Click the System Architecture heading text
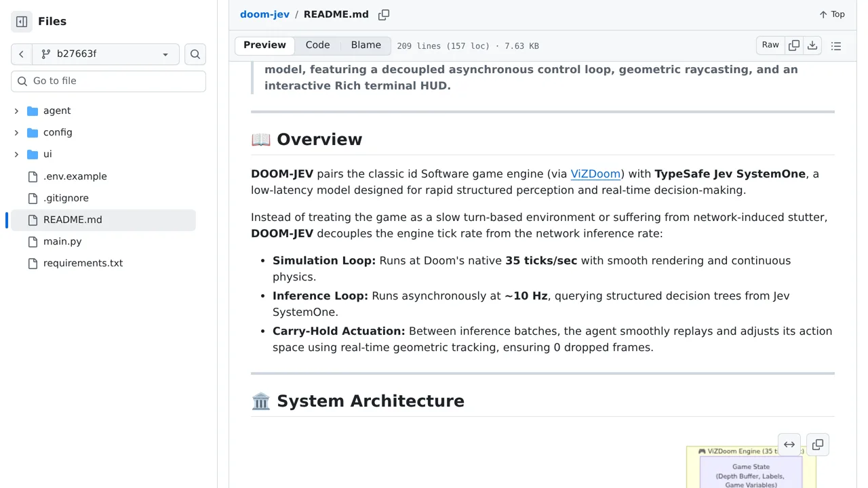Image resolution: width=868 pixels, height=488 pixels. click(x=370, y=401)
